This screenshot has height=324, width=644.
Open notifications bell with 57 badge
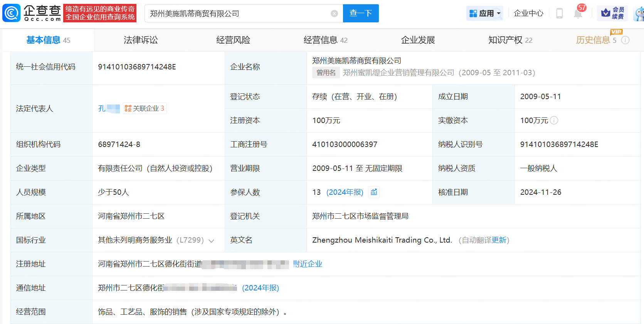pos(578,13)
